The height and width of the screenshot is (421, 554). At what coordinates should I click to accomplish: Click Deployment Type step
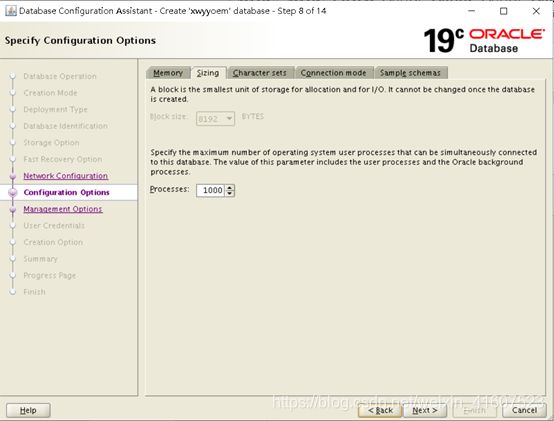[x=55, y=109]
